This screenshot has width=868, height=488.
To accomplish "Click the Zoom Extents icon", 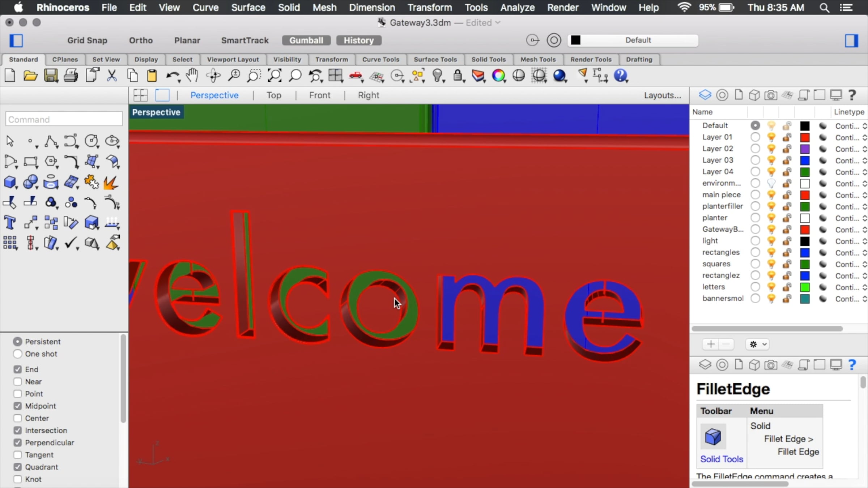I will (x=275, y=76).
